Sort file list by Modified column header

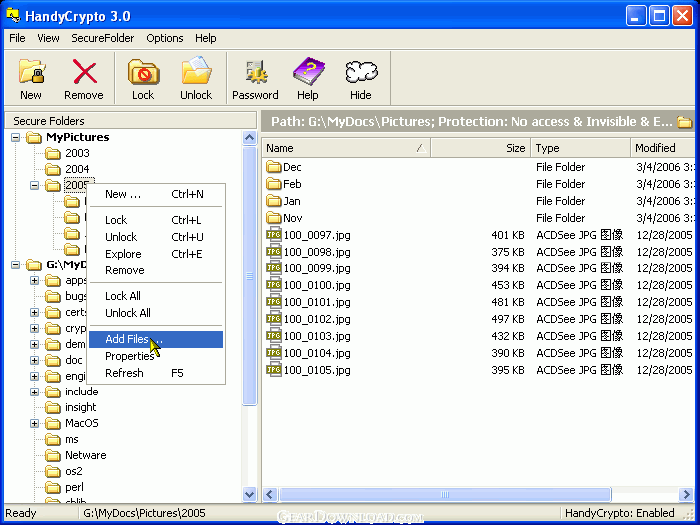coord(662,148)
